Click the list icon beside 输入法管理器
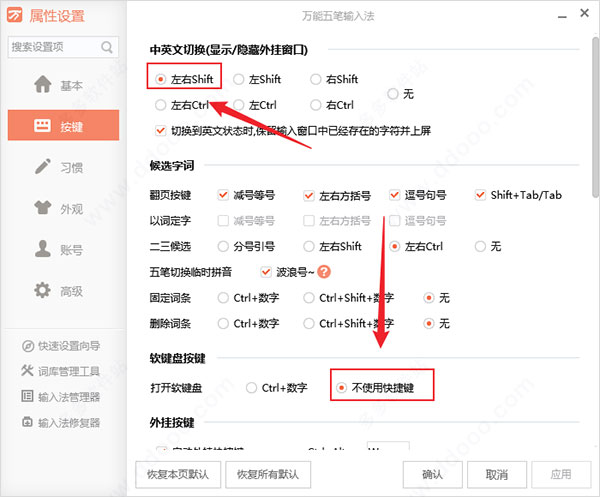 pos(28,396)
